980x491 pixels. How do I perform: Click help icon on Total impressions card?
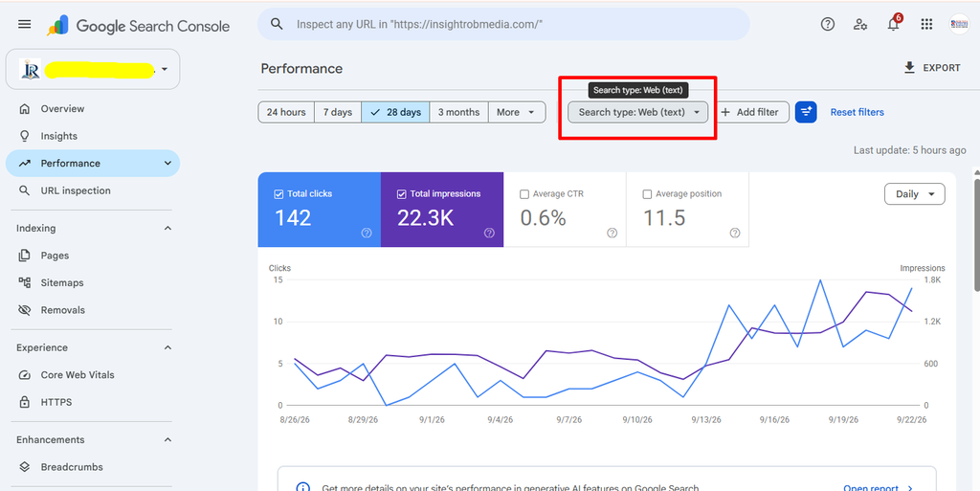pyautogui.click(x=489, y=233)
